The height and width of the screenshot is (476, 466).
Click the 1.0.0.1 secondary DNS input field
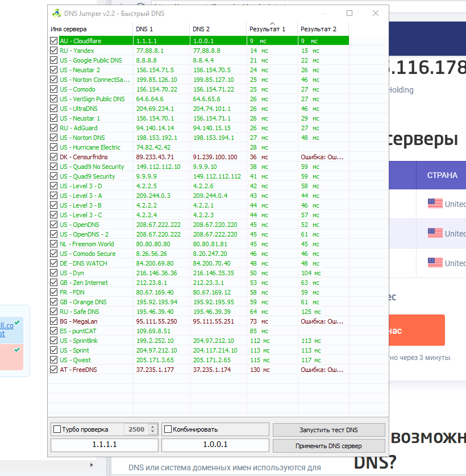[x=215, y=445]
